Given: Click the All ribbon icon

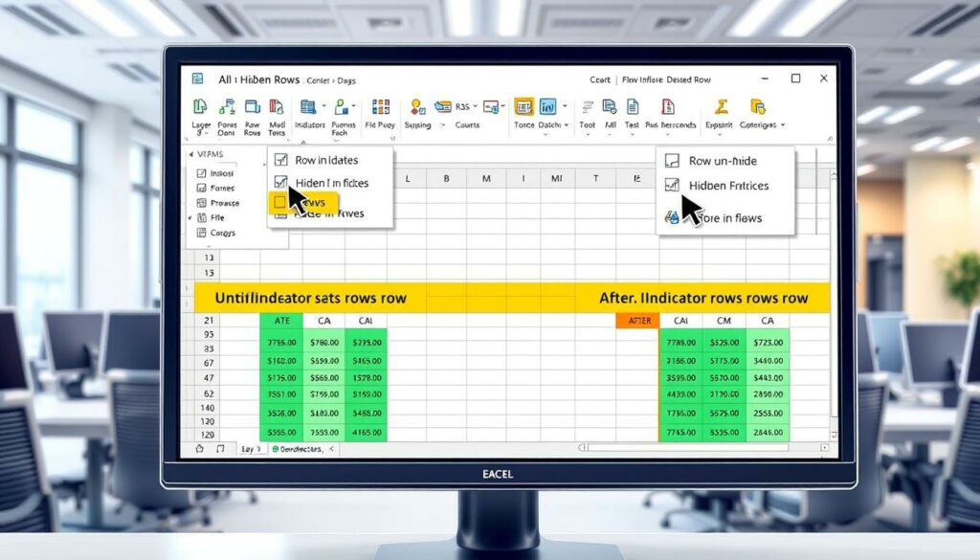Looking at the screenshot, I should (x=610, y=107).
